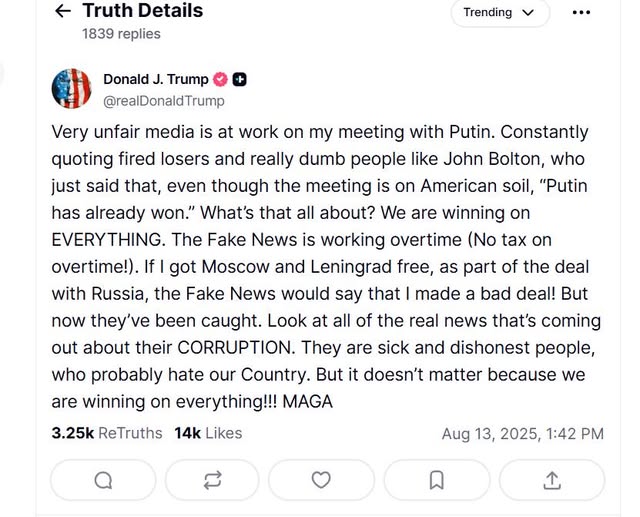Bookmark this Truth post
The width and height of the screenshot is (640, 517).
coord(436,480)
